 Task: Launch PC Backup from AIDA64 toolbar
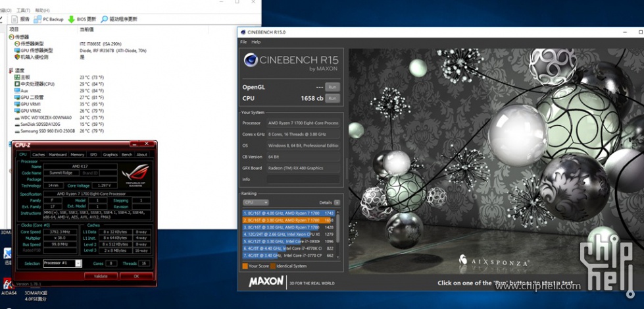(x=49, y=19)
